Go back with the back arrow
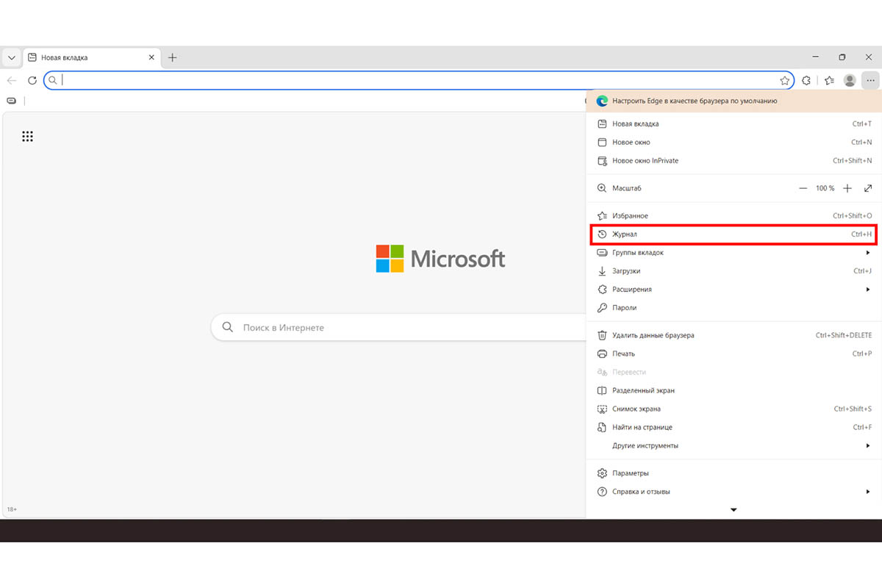Image resolution: width=882 pixels, height=588 pixels. point(12,80)
